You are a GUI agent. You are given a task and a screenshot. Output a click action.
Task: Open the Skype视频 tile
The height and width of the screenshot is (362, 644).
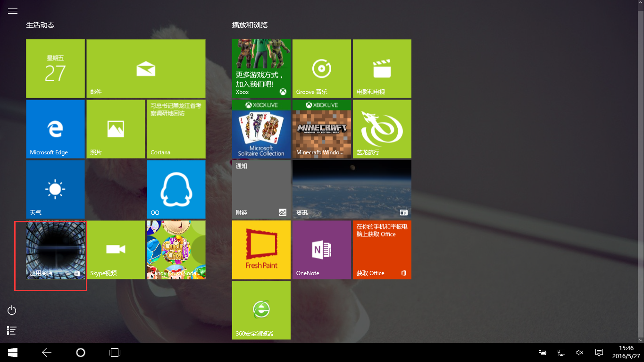116,250
